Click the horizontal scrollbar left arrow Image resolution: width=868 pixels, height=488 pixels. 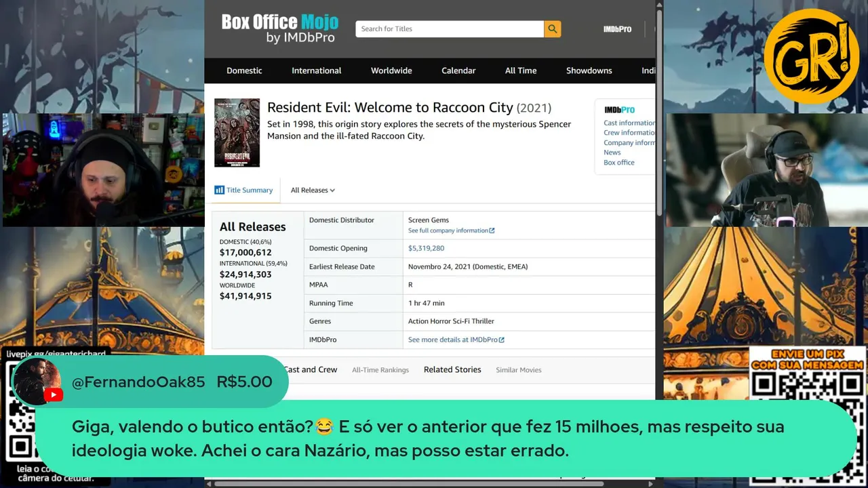[x=209, y=484]
